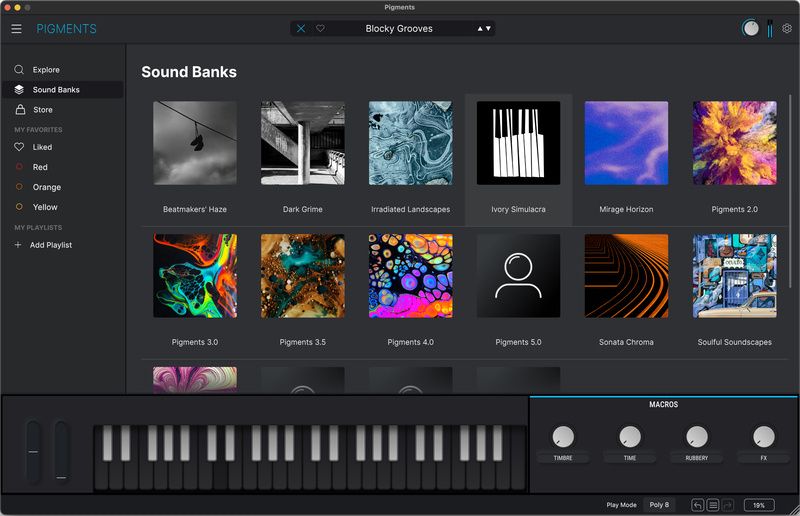800x516 pixels.
Task: Click the TIME macro knob
Action: pos(630,437)
